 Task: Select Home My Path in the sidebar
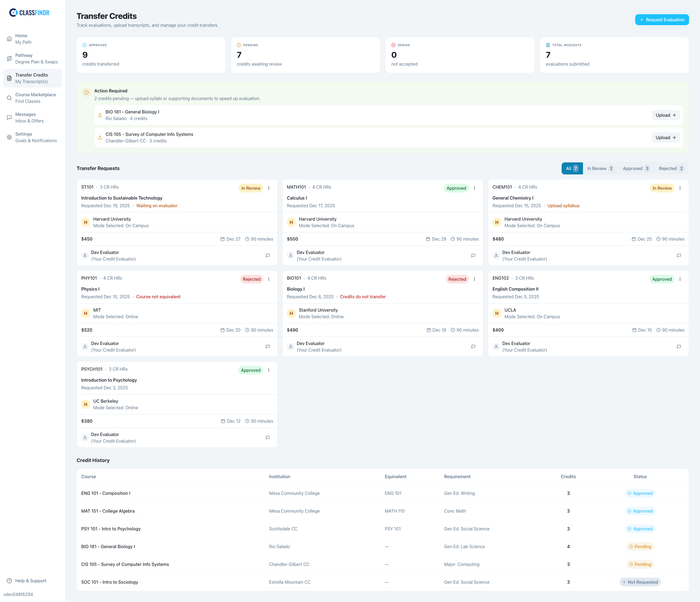click(9, 39)
